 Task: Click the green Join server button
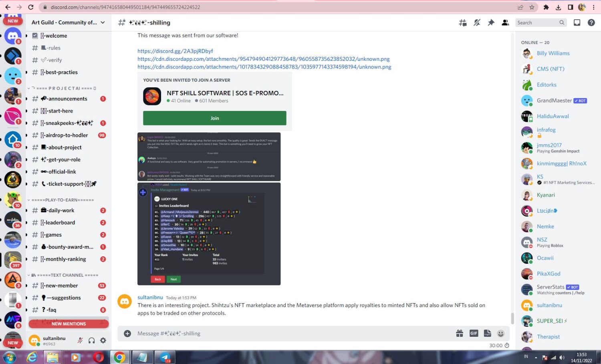tap(214, 118)
